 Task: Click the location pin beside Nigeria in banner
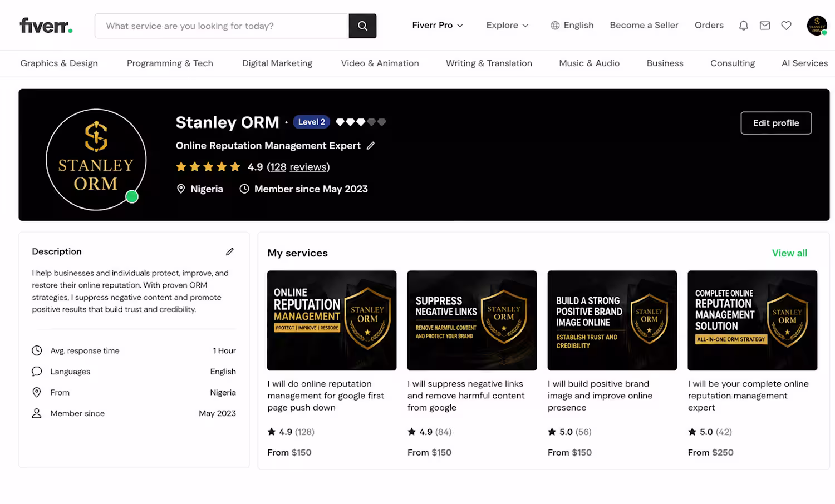[x=181, y=189]
